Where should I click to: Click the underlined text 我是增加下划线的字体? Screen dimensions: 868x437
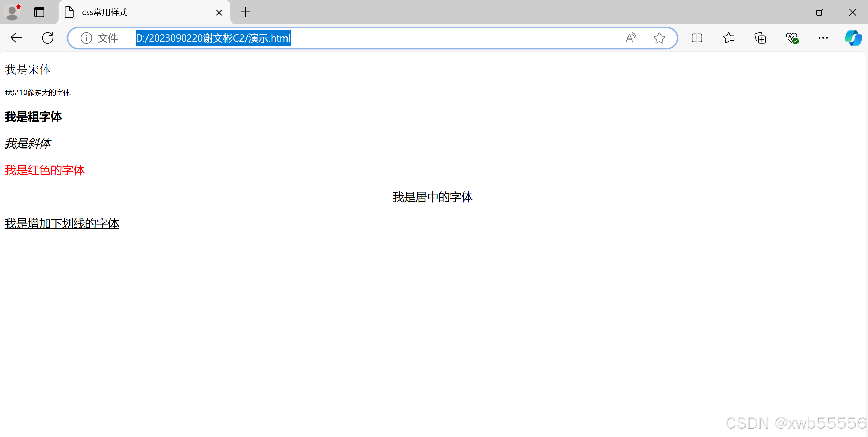pyautogui.click(x=62, y=224)
